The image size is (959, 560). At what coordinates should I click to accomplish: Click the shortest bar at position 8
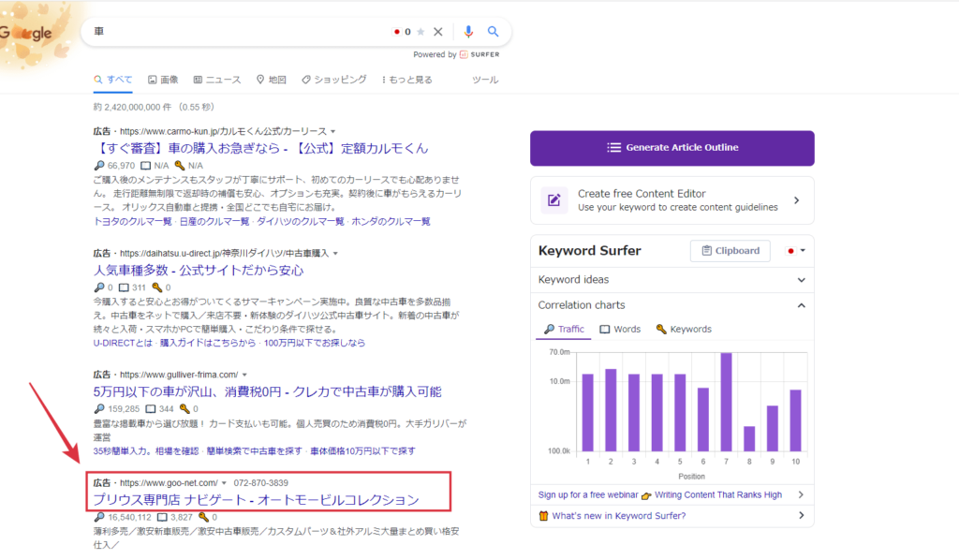[x=749, y=439]
